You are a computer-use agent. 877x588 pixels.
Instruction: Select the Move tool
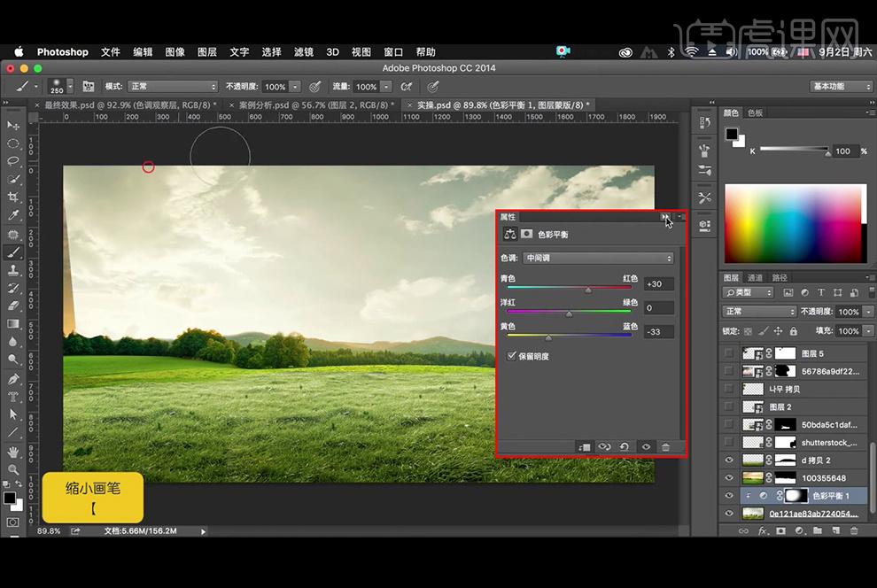(x=13, y=126)
